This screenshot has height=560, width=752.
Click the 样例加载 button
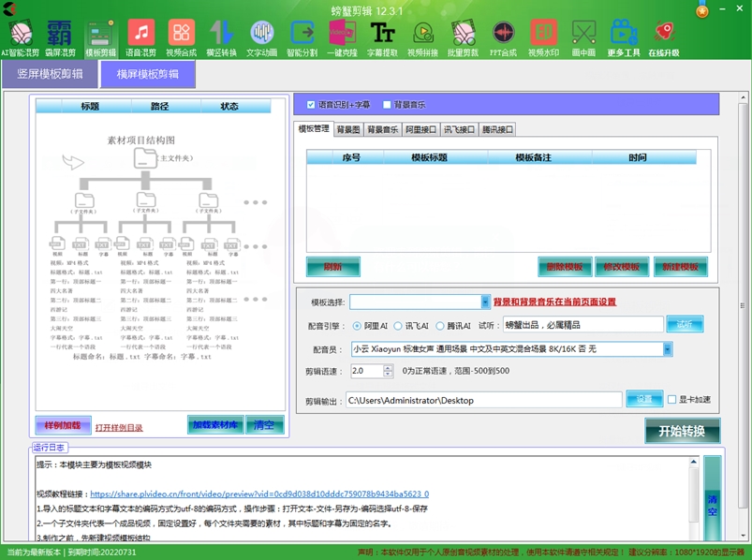tap(63, 425)
